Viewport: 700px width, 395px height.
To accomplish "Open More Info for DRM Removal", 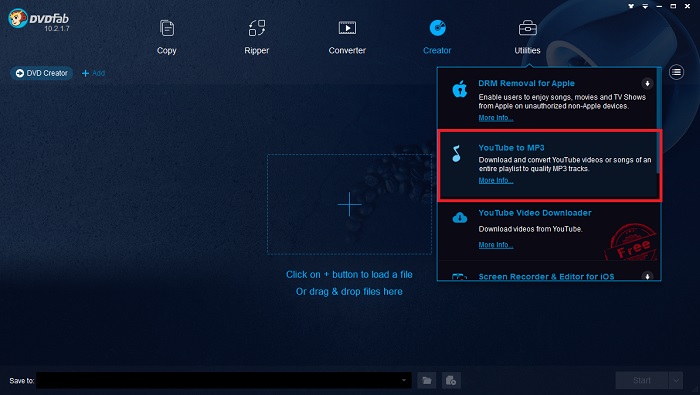I will click(x=496, y=118).
